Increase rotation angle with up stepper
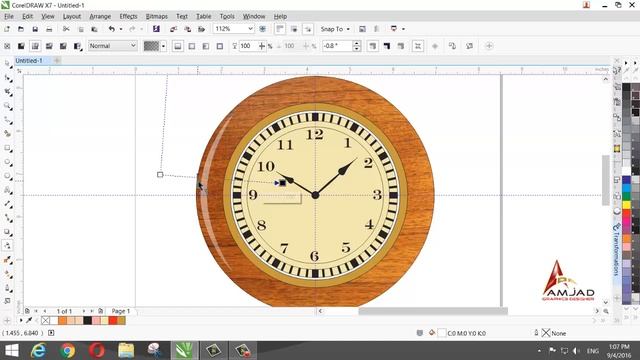The width and height of the screenshot is (640, 360). pyautogui.click(x=357, y=43)
